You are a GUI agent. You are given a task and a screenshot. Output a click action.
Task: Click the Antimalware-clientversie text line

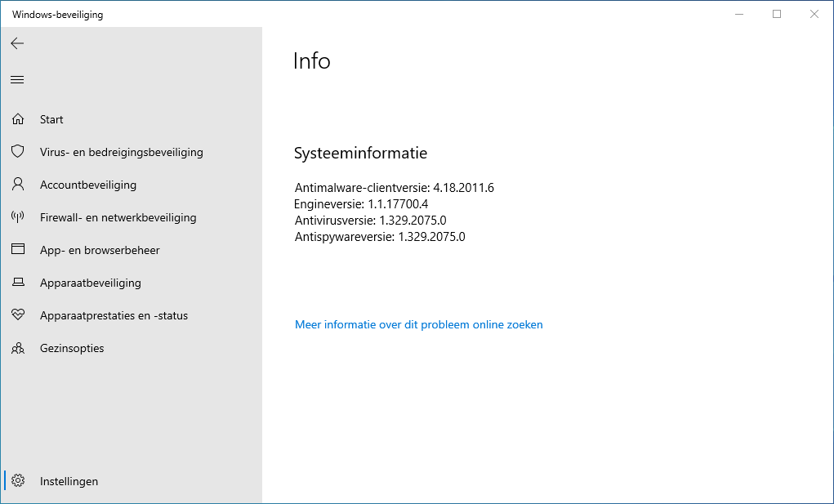(x=395, y=188)
